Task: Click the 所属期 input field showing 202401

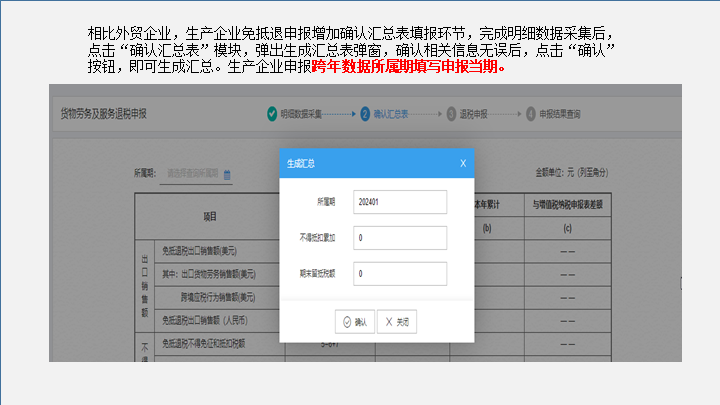Action: pyautogui.click(x=400, y=202)
